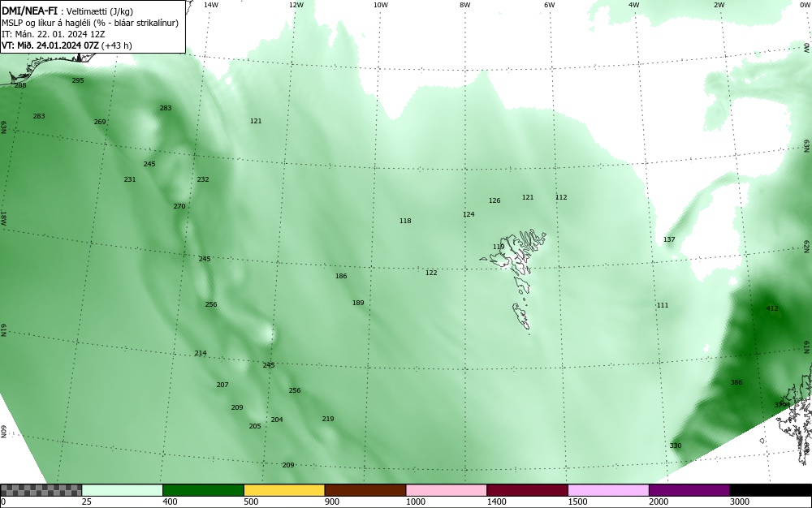The image size is (812, 508).
Task: Select the map value 295
Action: click(78, 80)
